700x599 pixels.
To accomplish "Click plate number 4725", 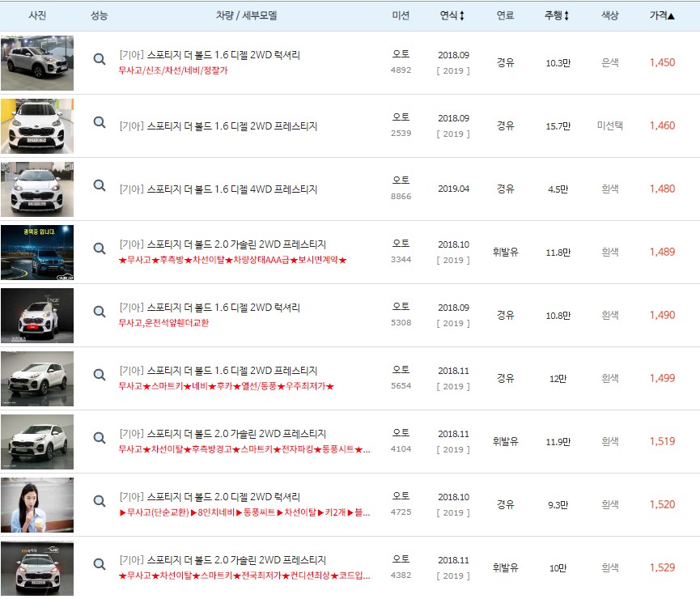I will 401,512.
